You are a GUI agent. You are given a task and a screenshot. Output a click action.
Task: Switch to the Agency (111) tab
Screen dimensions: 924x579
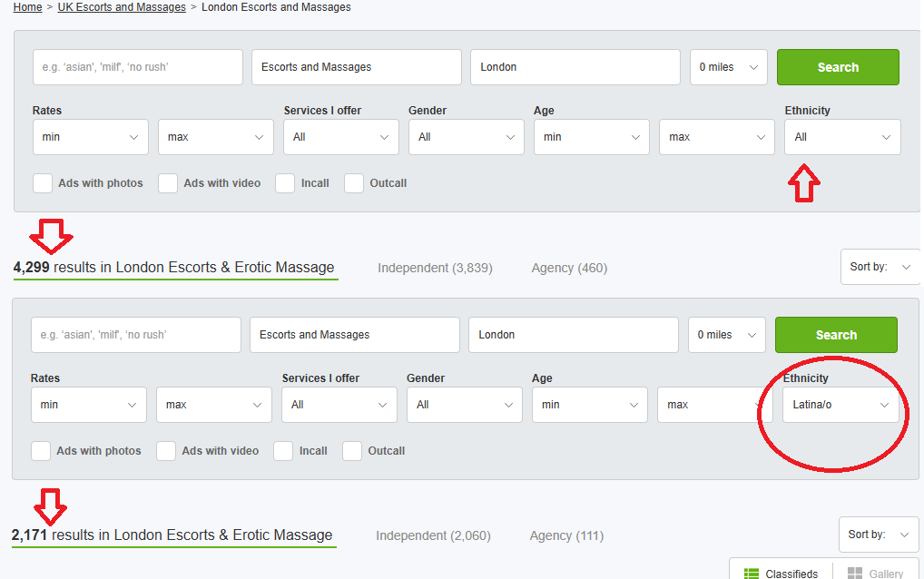(x=567, y=535)
